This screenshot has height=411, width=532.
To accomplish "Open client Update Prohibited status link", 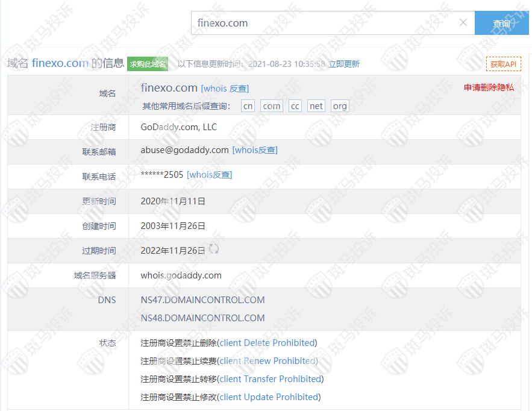I will tap(269, 397).
